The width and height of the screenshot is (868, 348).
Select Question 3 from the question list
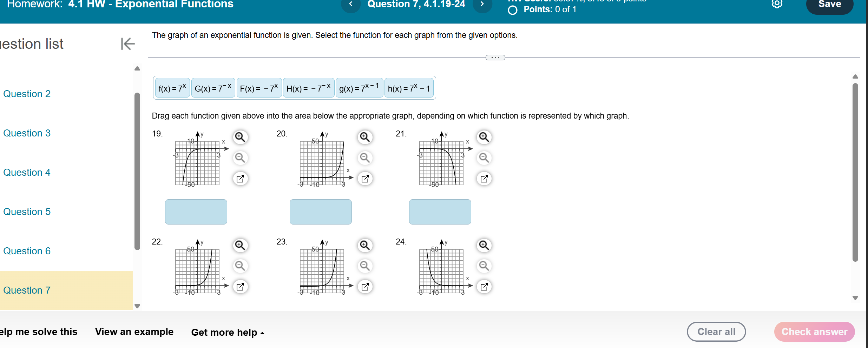pos(26,133)
